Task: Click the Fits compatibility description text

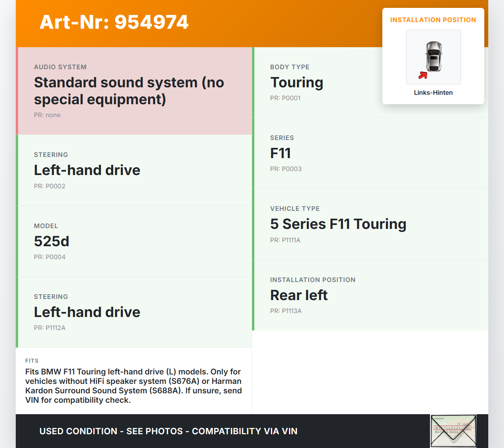Action: [133, 386]
